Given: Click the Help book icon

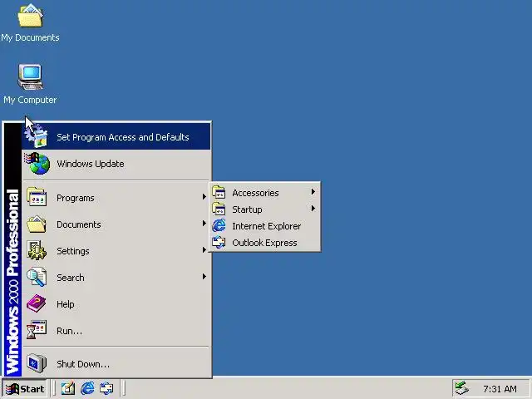Looking at the screenshot, I should click(36, 303).
